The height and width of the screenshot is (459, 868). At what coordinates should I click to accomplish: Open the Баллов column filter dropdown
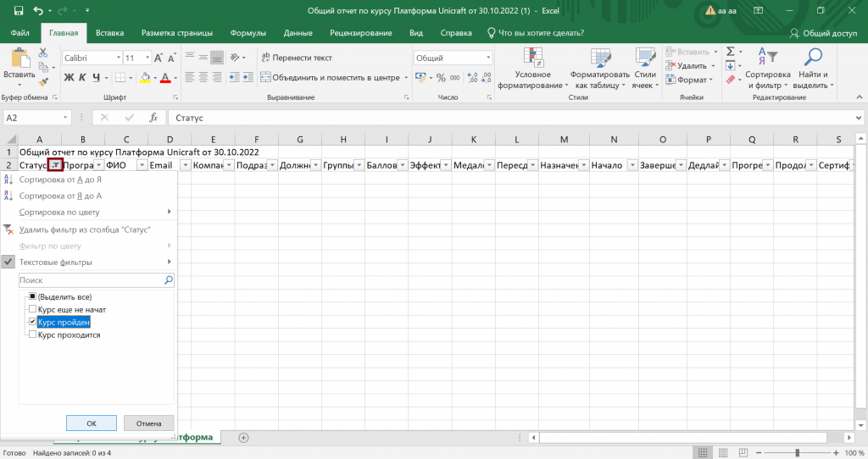(x=403, y=165)
